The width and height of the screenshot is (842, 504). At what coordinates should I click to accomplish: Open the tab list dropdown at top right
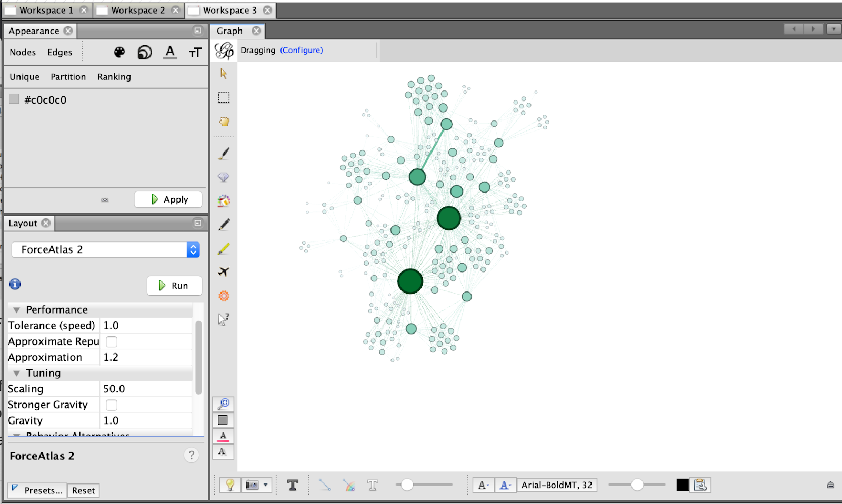[x=834, y=29]
